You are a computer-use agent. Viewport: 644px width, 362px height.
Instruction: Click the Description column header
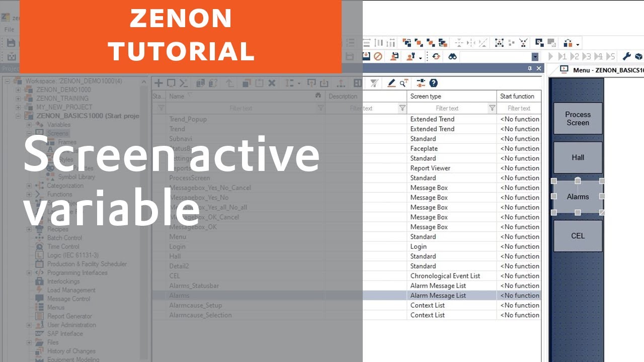[x=366, y=96]
